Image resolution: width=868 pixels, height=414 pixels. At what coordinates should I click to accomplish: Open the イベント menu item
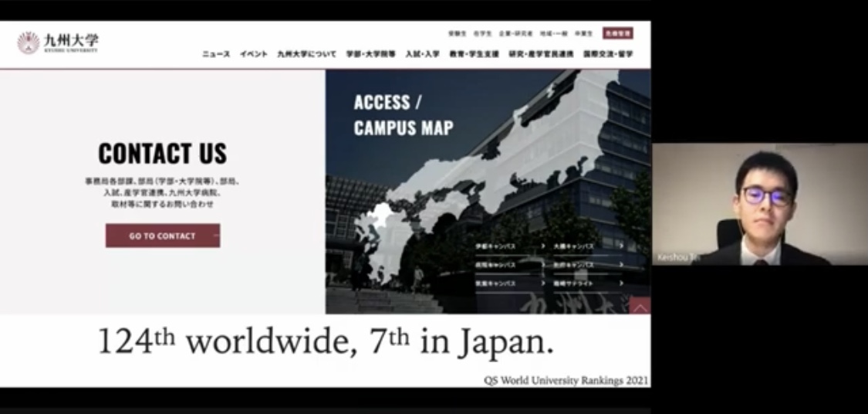[x=254, y=54]
